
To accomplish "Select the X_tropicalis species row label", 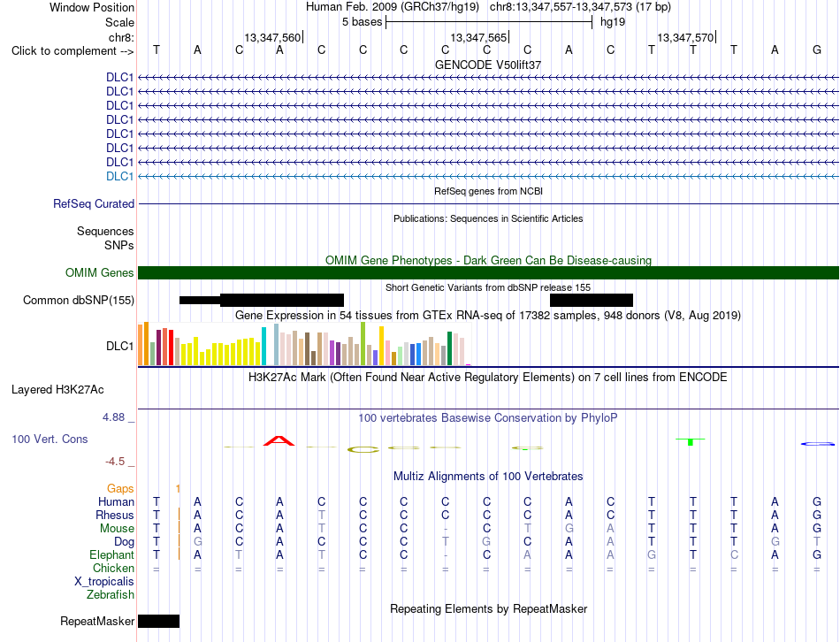I will coord(104,582).
